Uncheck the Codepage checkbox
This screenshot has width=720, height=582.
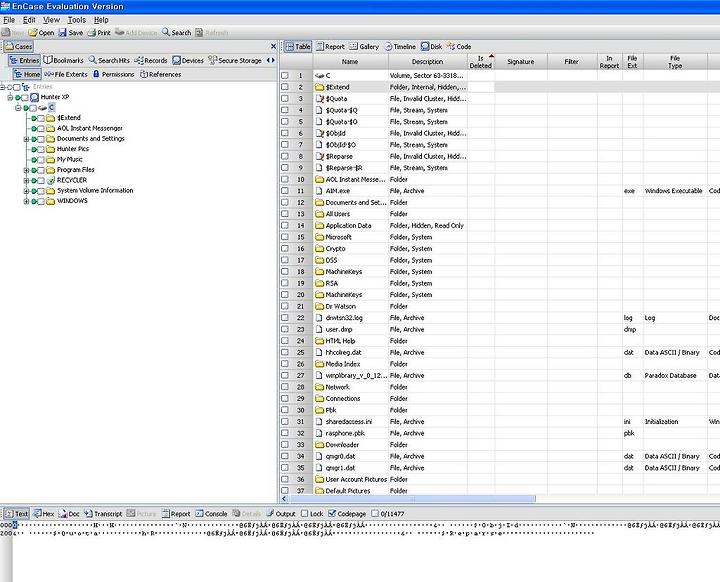332,514
